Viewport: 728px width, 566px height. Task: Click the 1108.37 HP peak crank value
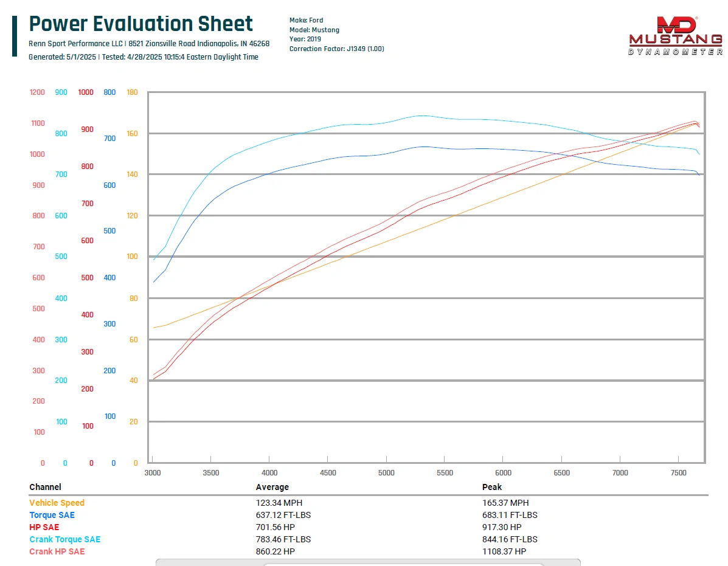coord(504,551)
